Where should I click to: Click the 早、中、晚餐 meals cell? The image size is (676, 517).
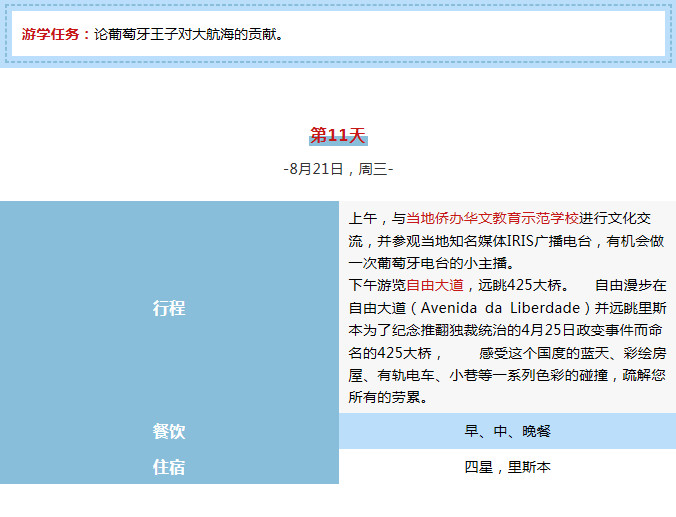tap(507, 431)
